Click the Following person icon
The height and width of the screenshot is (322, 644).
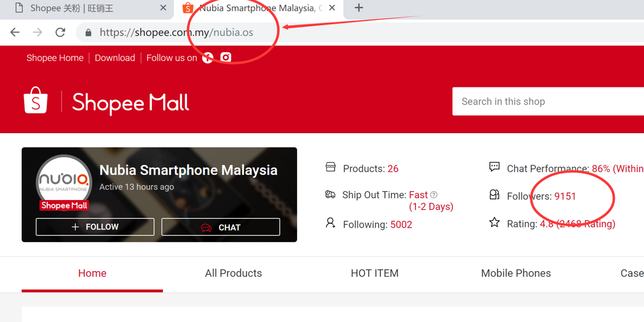pos(330,223)
